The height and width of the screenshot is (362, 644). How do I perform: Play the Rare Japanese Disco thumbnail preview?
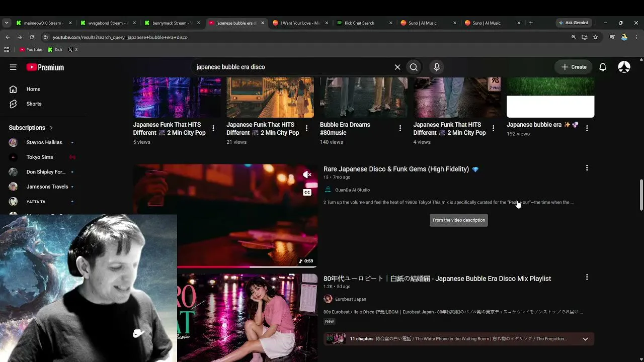click(x=225, y=215)
